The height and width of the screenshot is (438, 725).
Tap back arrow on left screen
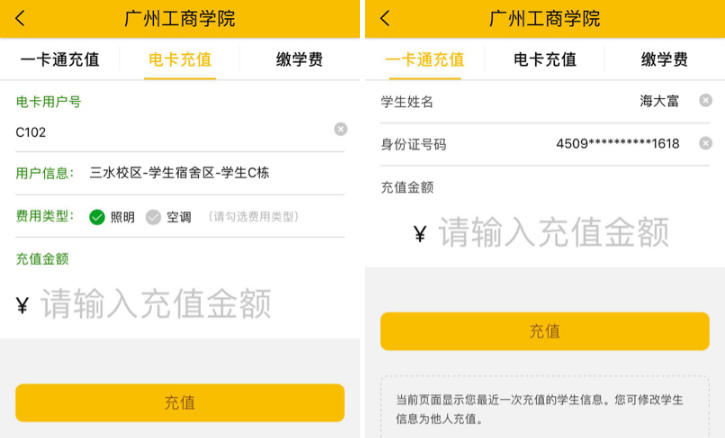point(21,18)
